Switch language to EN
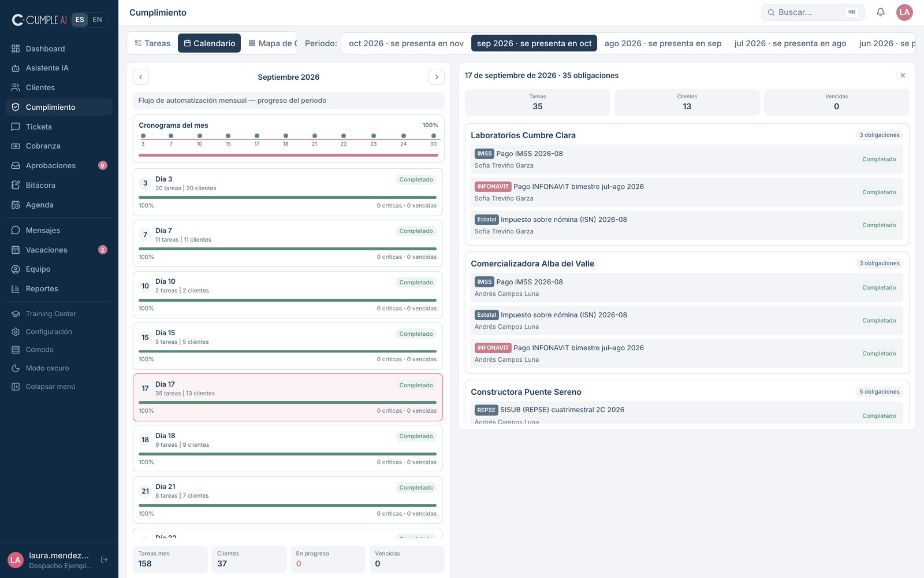Screen dimensions: 924x578 tap(97, 20)
